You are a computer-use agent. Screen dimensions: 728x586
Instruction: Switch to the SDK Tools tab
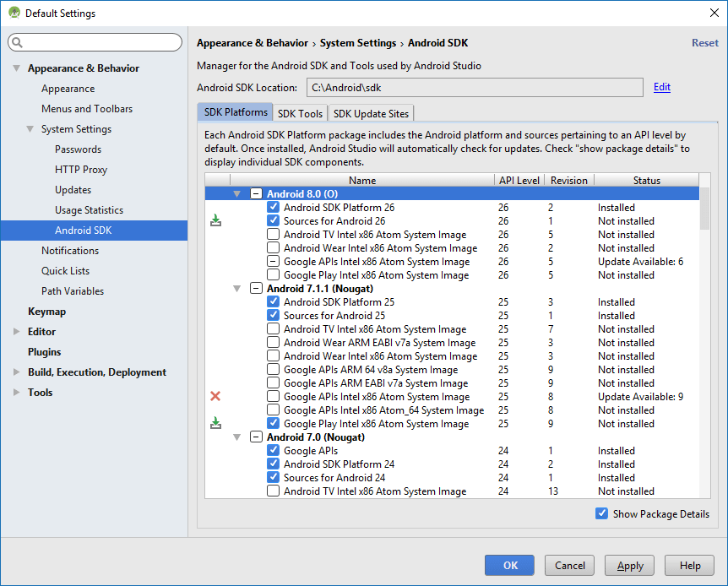click(300, 112)
